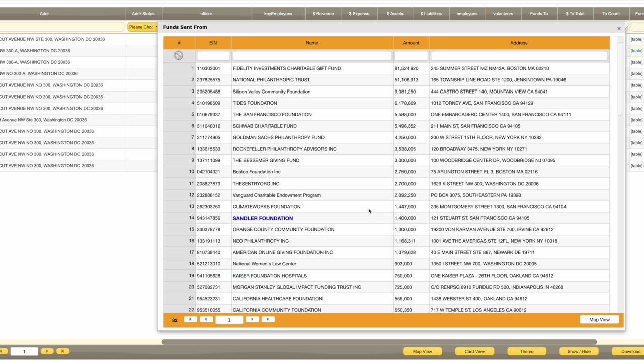This screenshot has height=362, width=644.
Task: Open the Theme options
Action: click(527, 351)
